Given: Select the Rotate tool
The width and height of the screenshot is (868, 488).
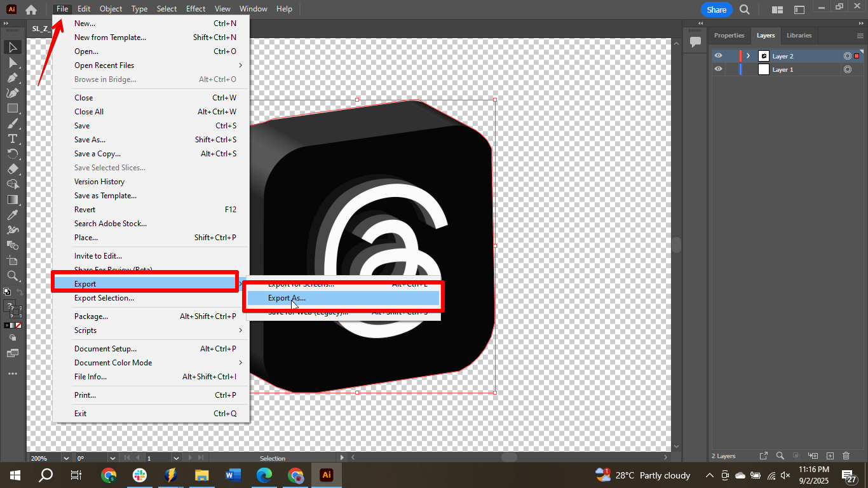Looking at the screenshot, I should [x=13, y=154].
